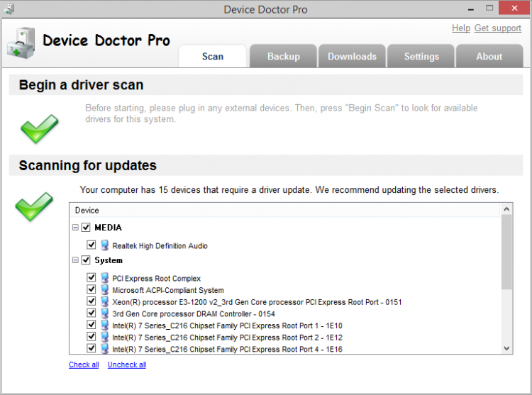This screenshot has width=532, height=395.
Task: Uncheck Root Port 1 - 1E10 checkbox
Action: click(91, 325)
